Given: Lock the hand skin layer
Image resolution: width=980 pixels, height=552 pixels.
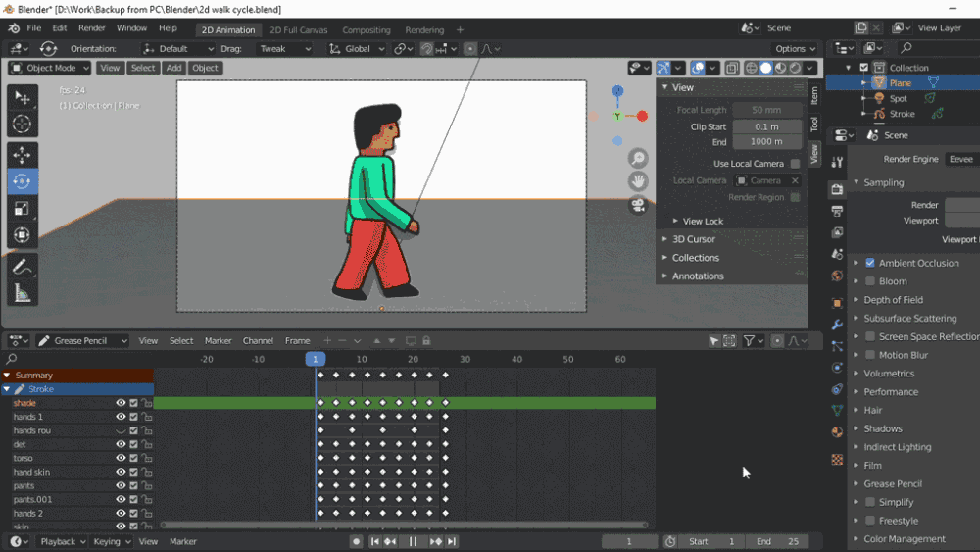Looking at the screenshot, I should [x=146, y=472].
